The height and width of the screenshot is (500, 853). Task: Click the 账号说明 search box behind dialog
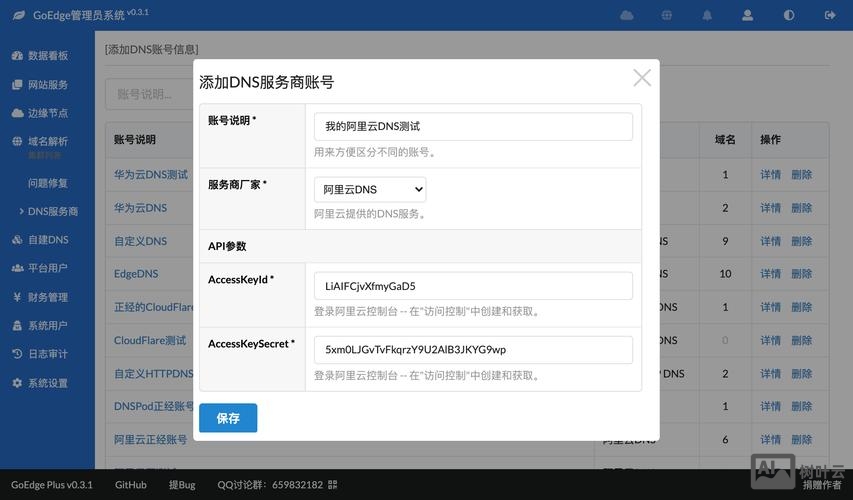coord(150,94)
